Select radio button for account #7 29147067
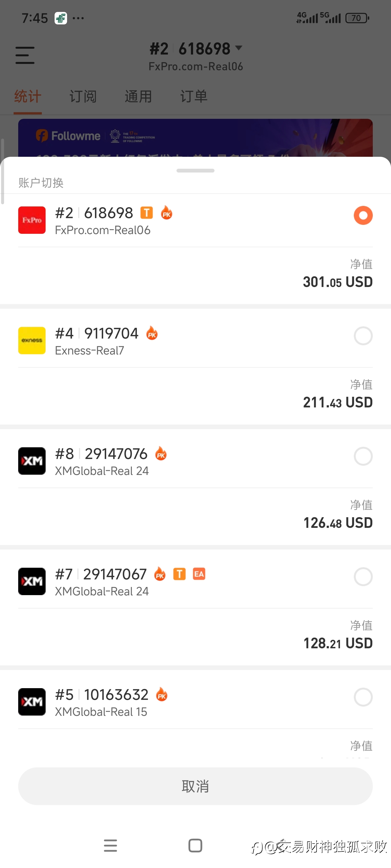This screenshot has width=391, height=868. (363, 576)
